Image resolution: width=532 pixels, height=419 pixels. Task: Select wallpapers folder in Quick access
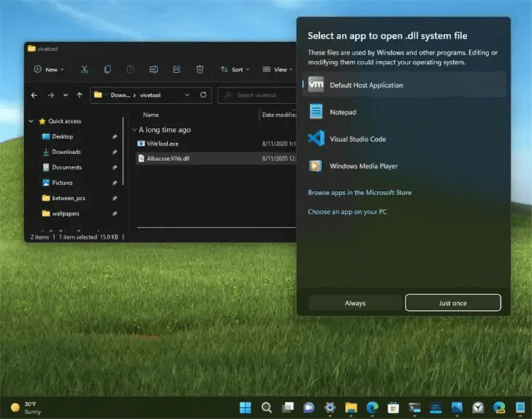(x=66, y=214)
